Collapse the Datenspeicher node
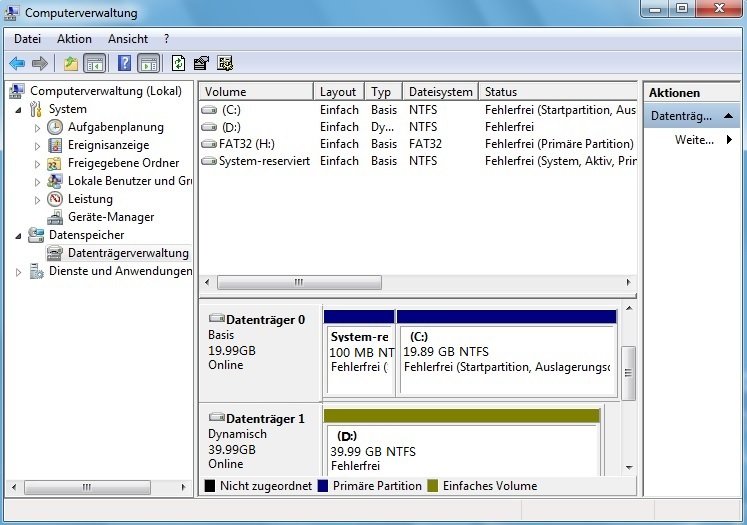The width and height of the screenshot is (747, 525). click(x=19, y=236)
